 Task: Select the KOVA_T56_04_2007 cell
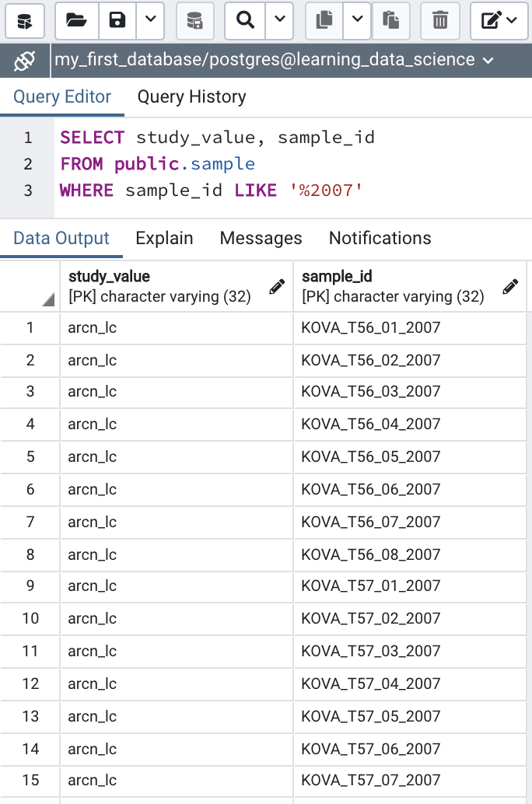coord(371,425)
